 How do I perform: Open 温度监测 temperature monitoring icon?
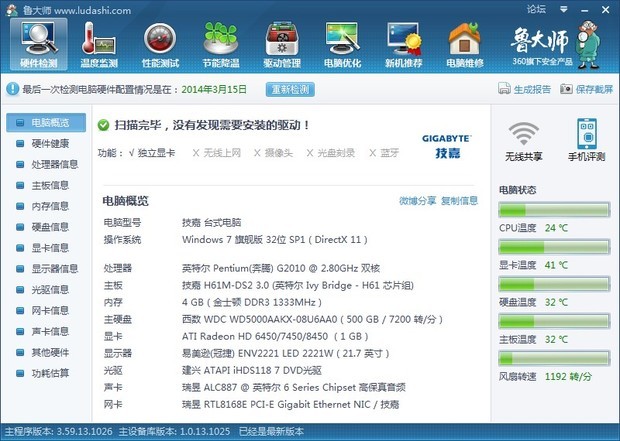pos(99,44)
